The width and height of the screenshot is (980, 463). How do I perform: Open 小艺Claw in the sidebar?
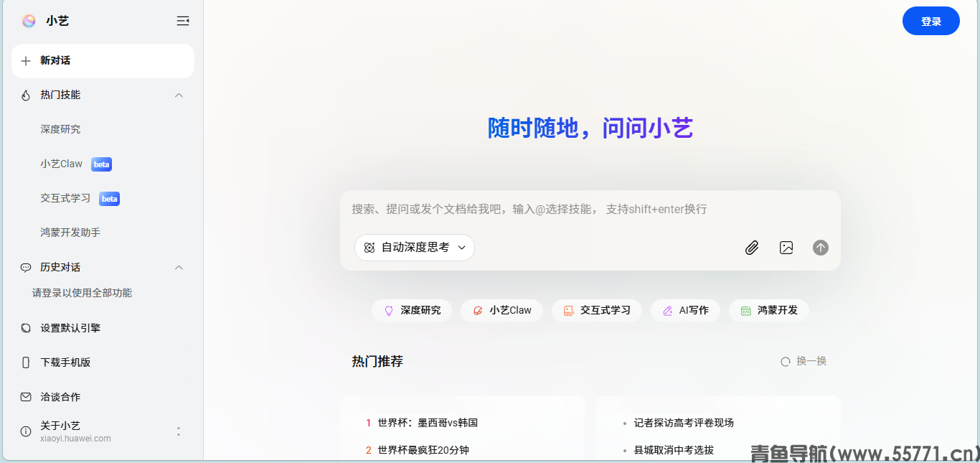point(62,164)
